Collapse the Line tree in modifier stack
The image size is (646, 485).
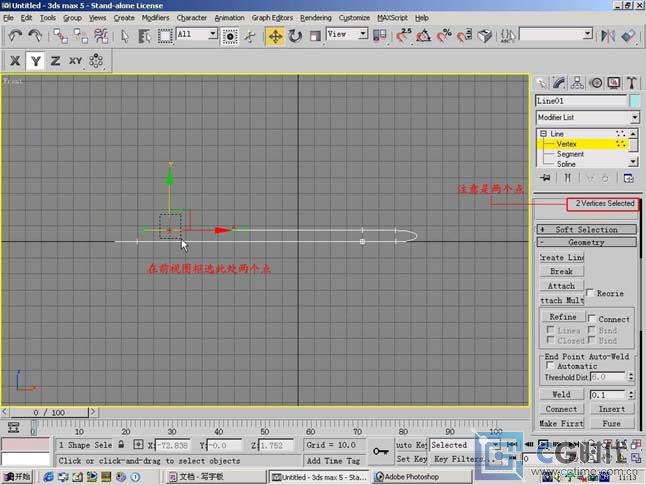[x=543, y=134]
